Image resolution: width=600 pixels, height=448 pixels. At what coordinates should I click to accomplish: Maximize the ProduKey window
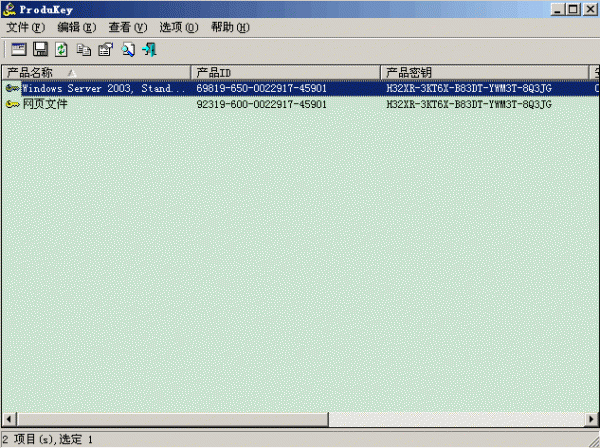point(573,9)
